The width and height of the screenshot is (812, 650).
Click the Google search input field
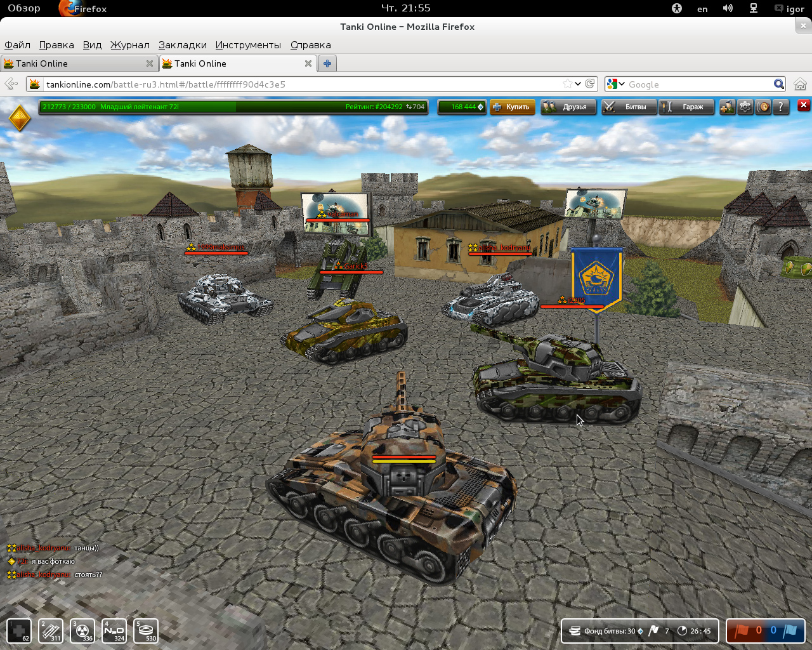tap(698, 84)
